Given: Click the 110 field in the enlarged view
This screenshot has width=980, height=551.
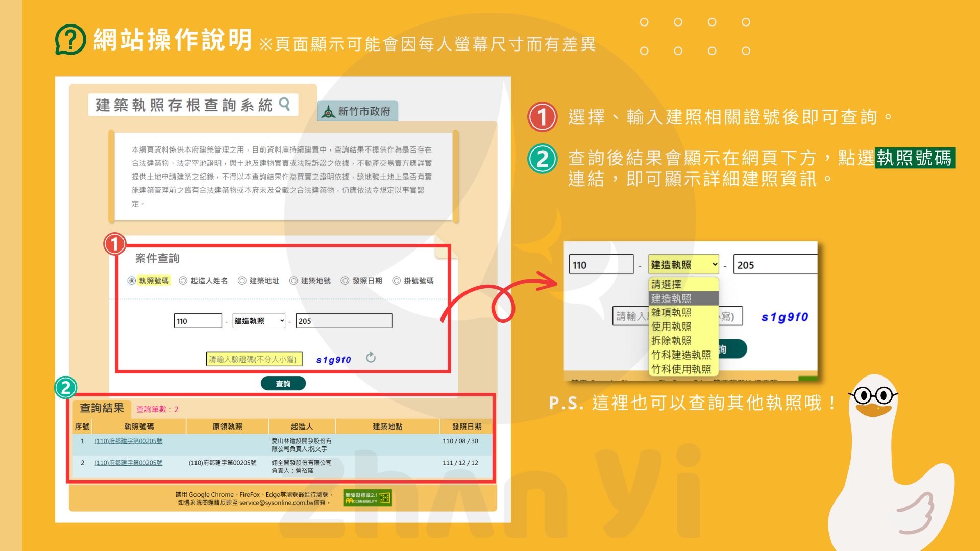Looking at the screenshot, I should tap(601, 265).
